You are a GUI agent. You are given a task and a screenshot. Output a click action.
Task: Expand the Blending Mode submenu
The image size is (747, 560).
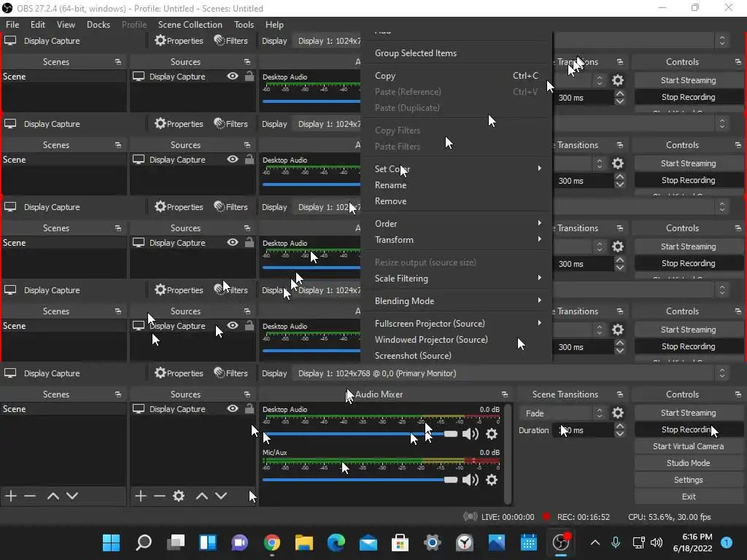(x=457, y=301)
